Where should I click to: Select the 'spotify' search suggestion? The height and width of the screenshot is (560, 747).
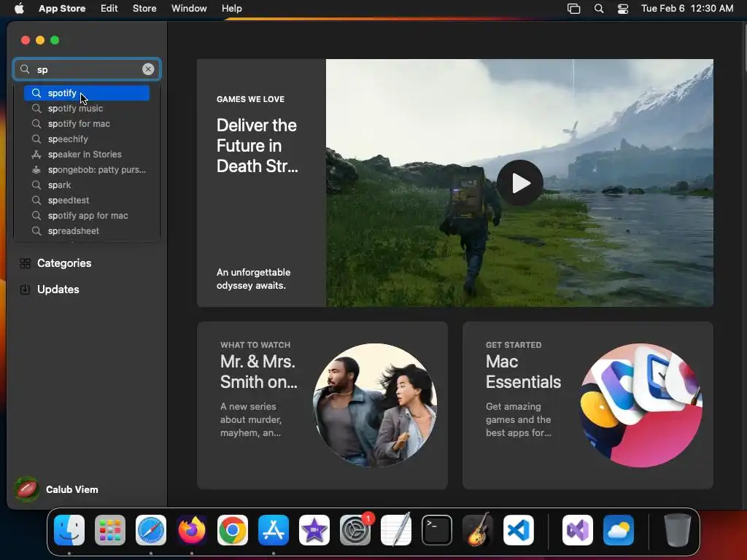(87, 93)
